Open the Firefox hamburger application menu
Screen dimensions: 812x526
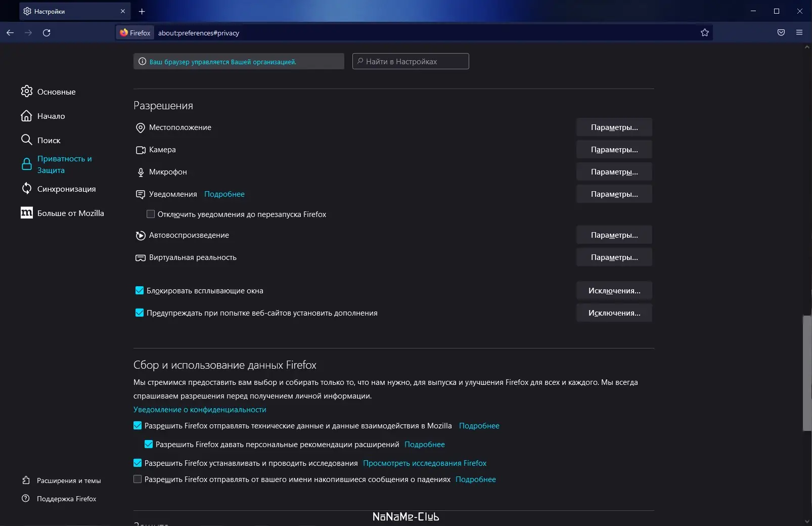point(799,33)
